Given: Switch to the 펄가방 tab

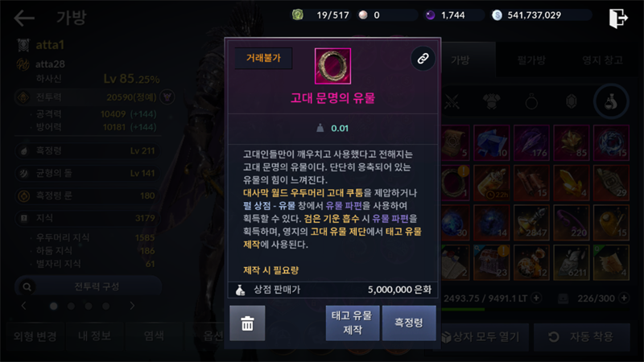Looking at the screenshot, I should [531, 60].
